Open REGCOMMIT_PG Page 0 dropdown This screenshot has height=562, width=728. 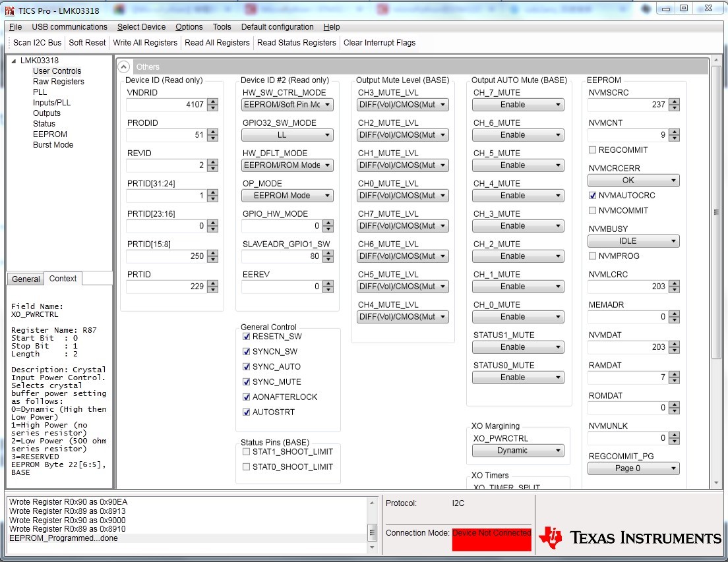click(x=633, y=468)
